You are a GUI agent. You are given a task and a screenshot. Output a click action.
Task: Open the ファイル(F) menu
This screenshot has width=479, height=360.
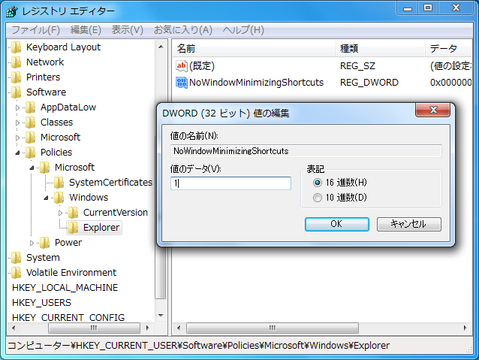point(36,30)
